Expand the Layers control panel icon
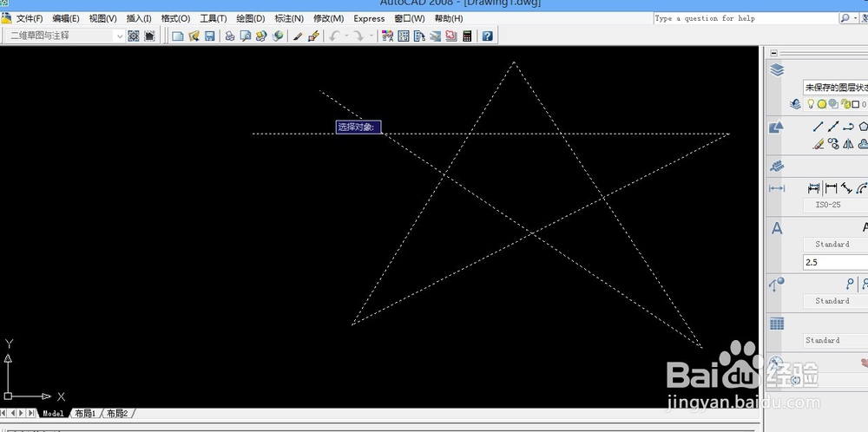 point(777,70)
